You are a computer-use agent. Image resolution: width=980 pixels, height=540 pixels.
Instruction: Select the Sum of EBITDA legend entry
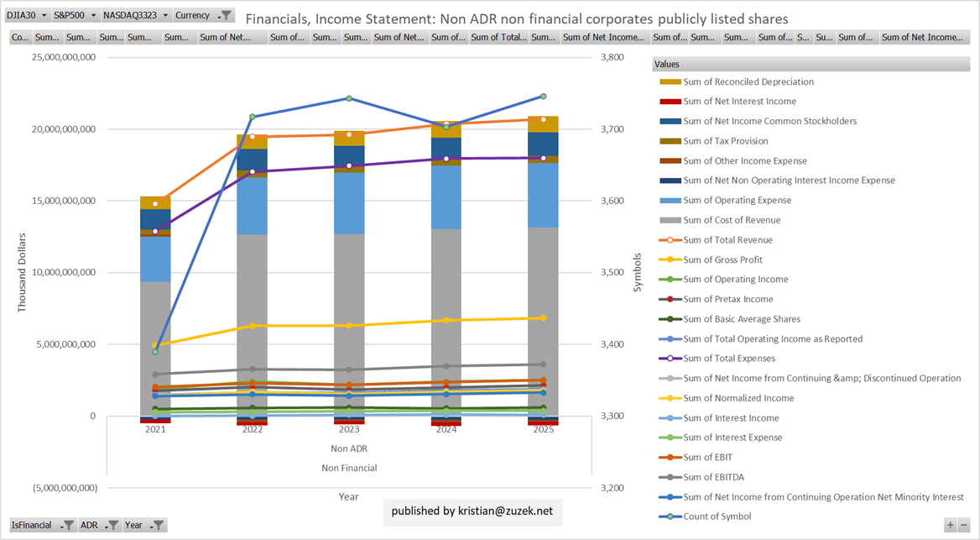point(719,477)
